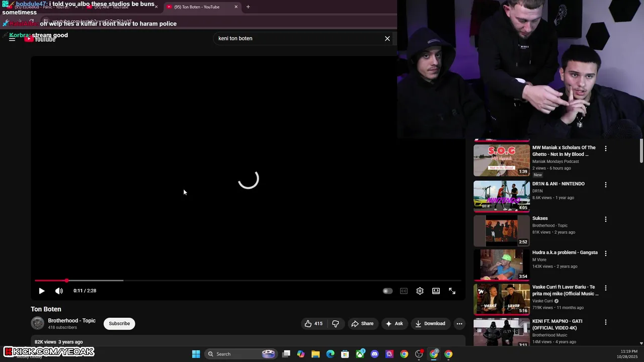Open options menu for Vaske Curri video
Viewport: 644px width, 362px height.
coord(606,288)
